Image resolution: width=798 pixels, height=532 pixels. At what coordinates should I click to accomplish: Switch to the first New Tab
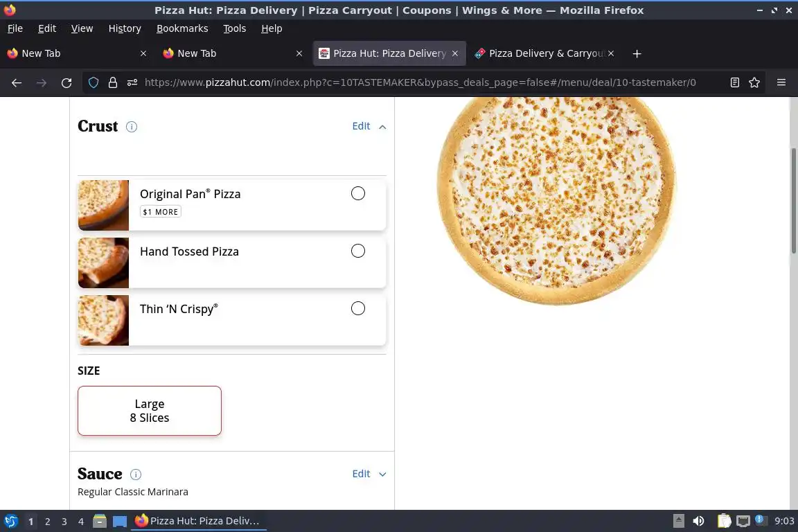(x=76, y=53)
